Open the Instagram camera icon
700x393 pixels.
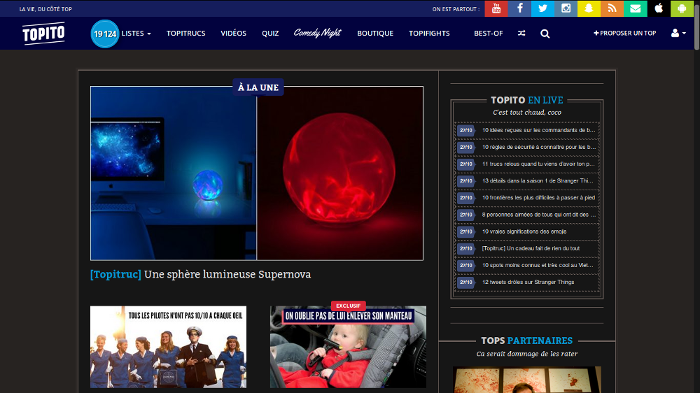(566, 8)
